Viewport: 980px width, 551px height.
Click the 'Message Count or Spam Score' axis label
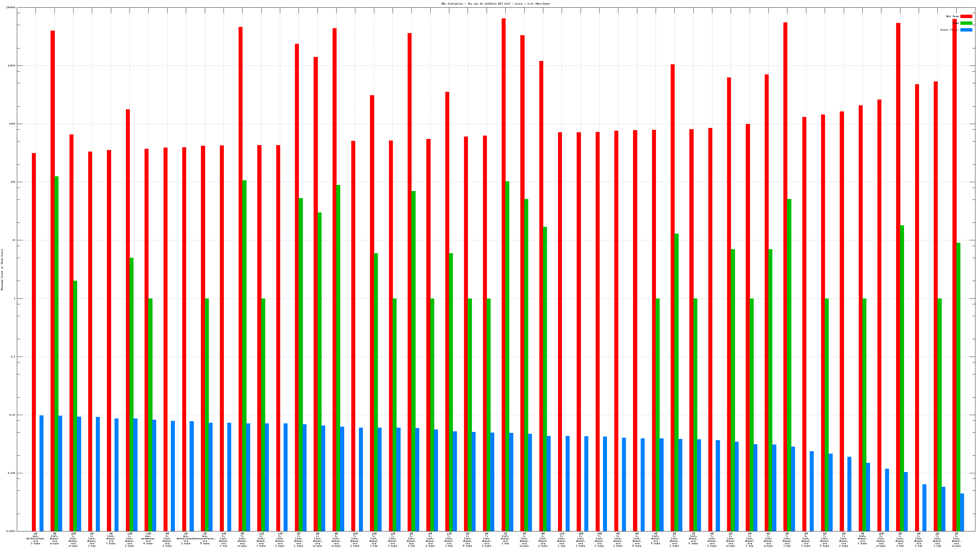tap(2, 270)
